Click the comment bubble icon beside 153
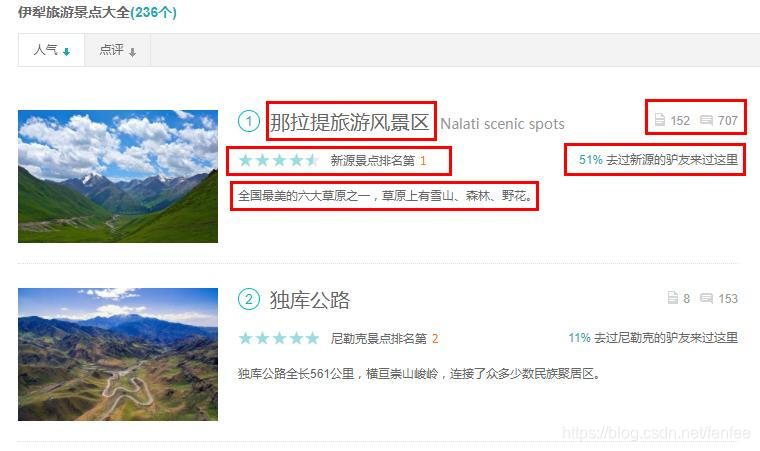The height and width of the screenshot is (451, 760). point(706,298)
